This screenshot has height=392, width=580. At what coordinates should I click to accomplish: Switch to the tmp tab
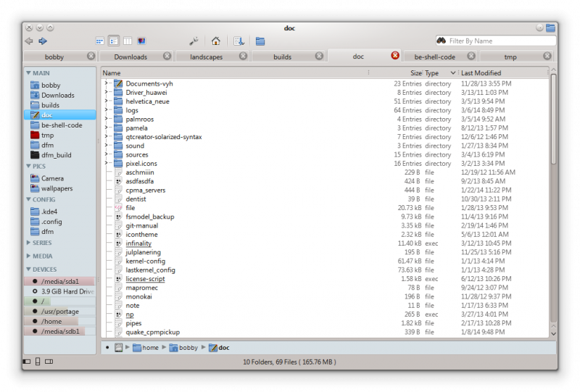(510, 57)
